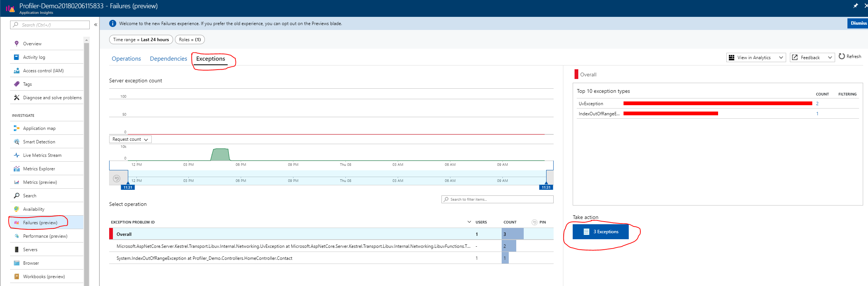This screenshot has height=286, width=868.
Task: Select Diagnose and solve problems wrench icon
Action: [16, 97]
